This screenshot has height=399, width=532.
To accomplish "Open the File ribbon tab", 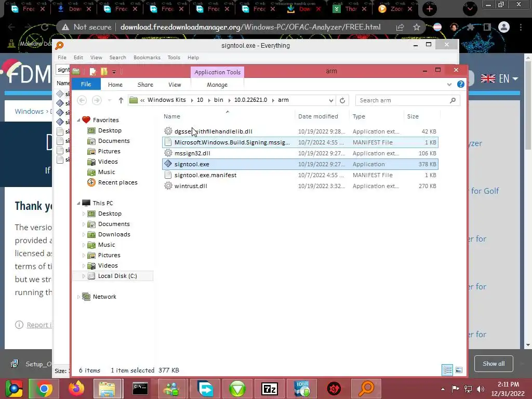I will click(x=86, y=84).
